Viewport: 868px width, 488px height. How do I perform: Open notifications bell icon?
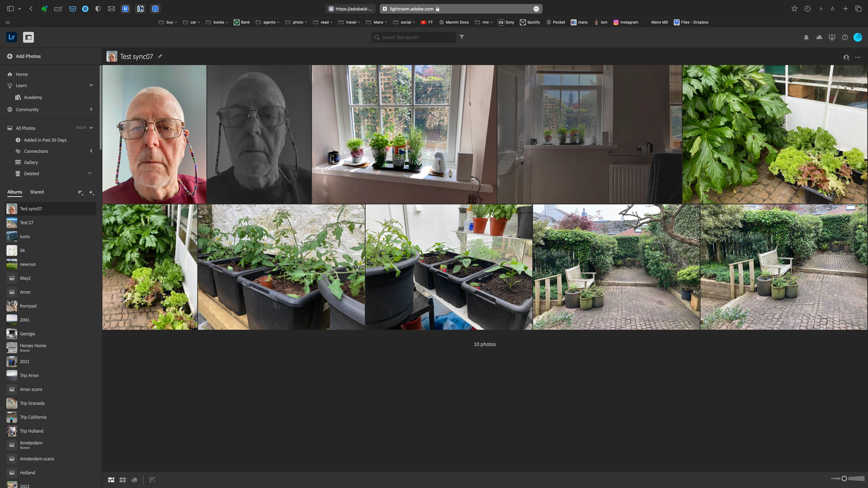(806, 37)
